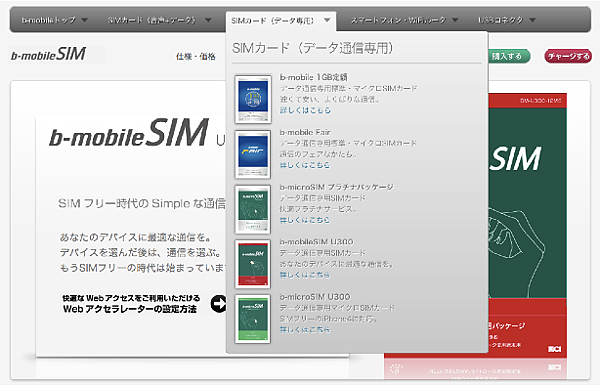Click the Web accelerator arrow icon
Screen dimensions: 600x386
tap(218, 304)
